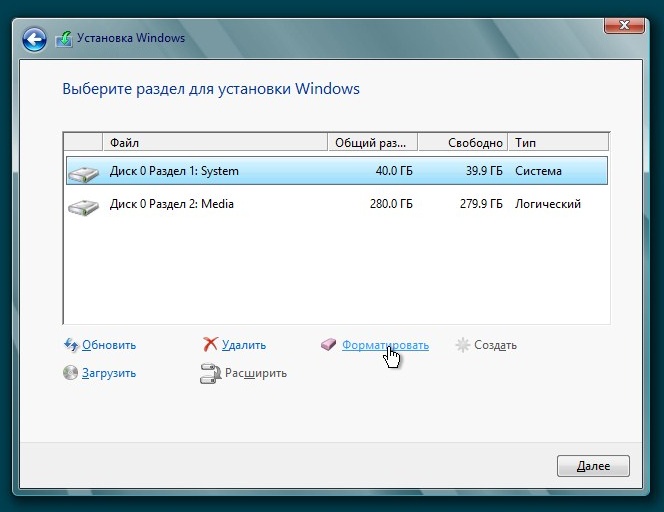
Task: Click the refresh icon next to Обновить
Action: (x=71, y=345)
